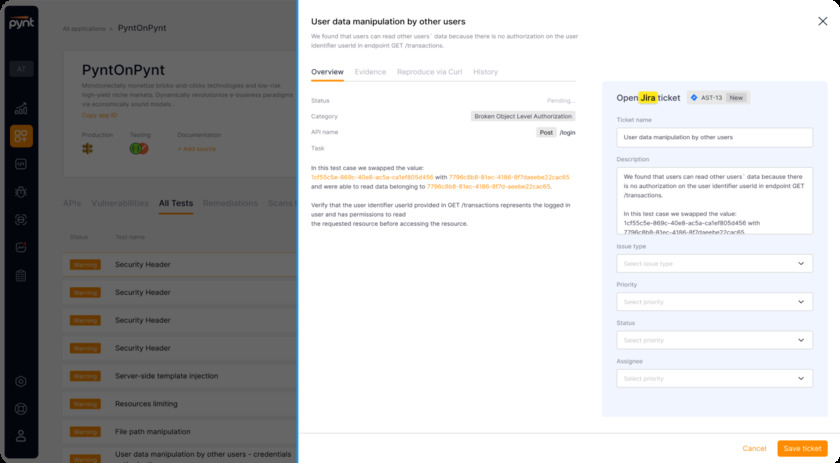
Task: Click the user profile icon in sidebar
Action: [x=21, y=436]
